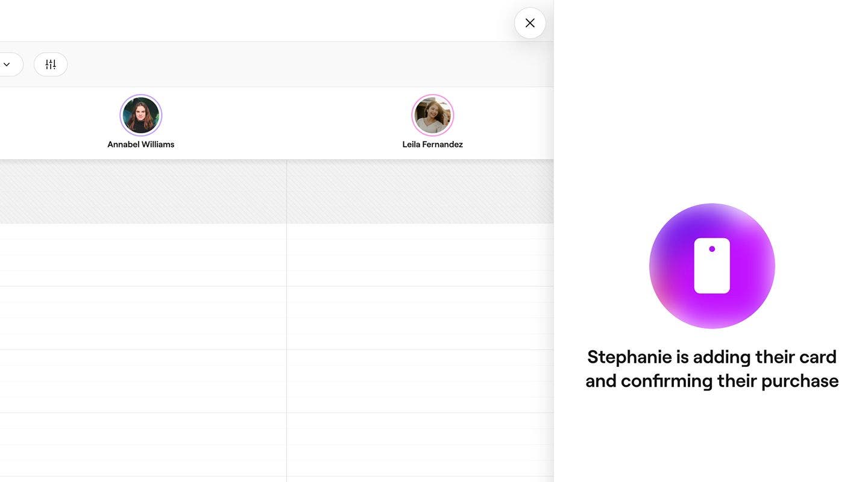The image size is (868, 482).
Task: Select the 'and confirming their purchase' text line
Action: pos(712,381)
